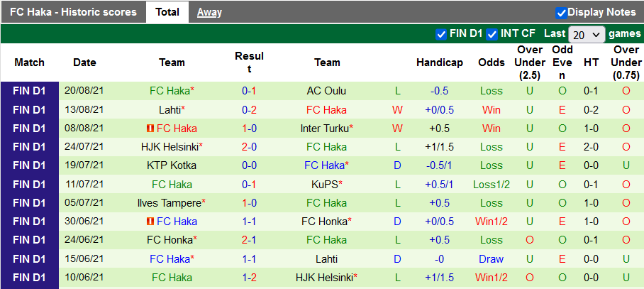Open the KTP Kotka team page

pos(172,165)
